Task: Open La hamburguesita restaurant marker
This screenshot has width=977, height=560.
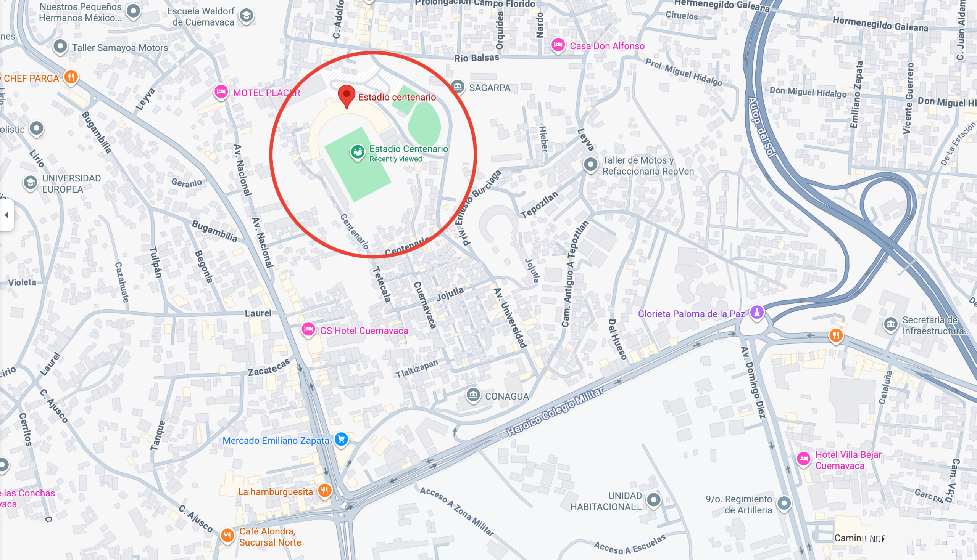Action: point(325,491)
